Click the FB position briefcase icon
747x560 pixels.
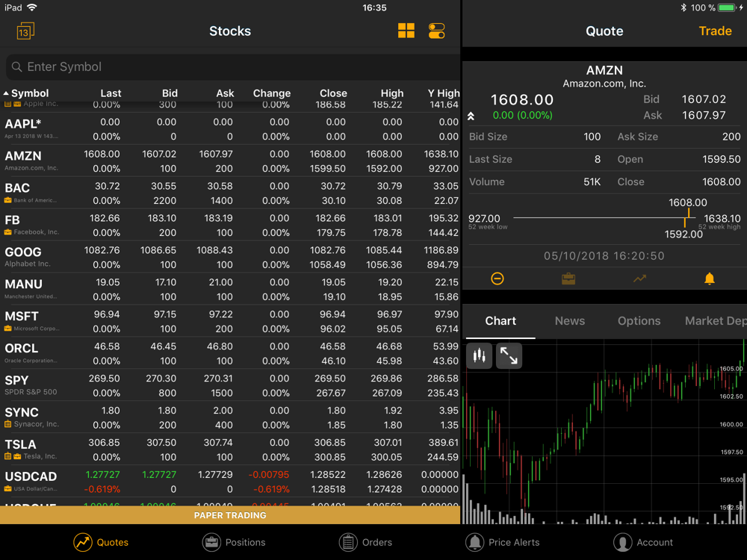7,232
